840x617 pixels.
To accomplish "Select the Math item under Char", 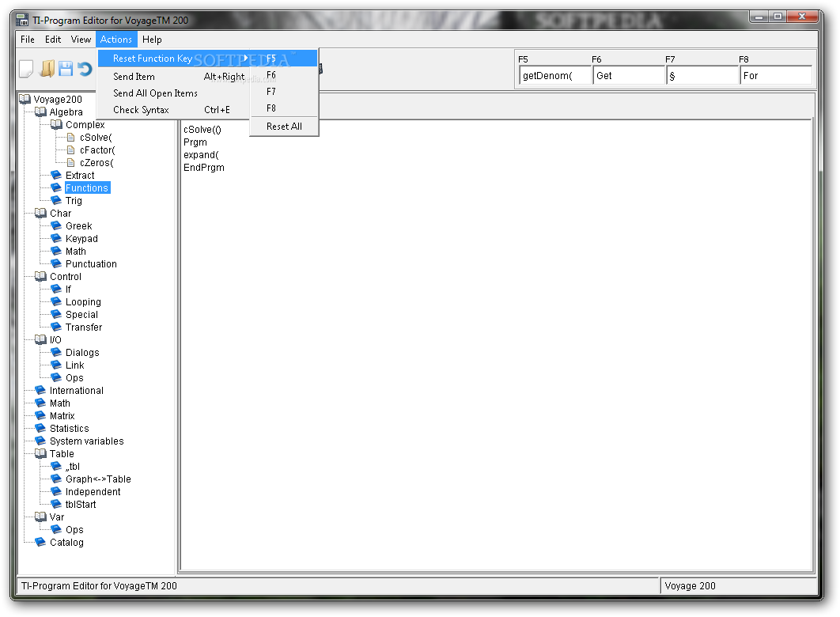I will tap(75, 252).
